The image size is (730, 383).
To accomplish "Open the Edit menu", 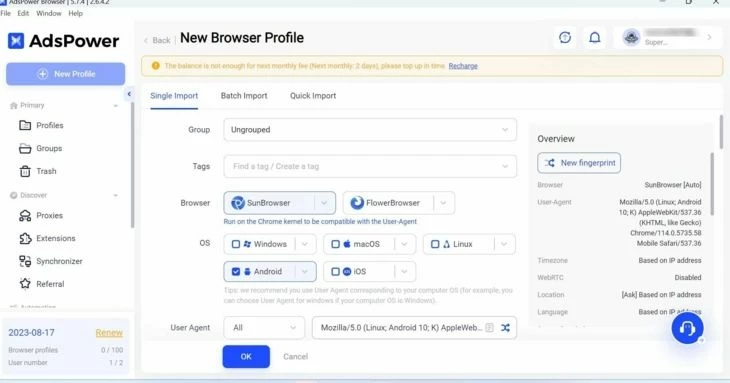I will (23, 13).
